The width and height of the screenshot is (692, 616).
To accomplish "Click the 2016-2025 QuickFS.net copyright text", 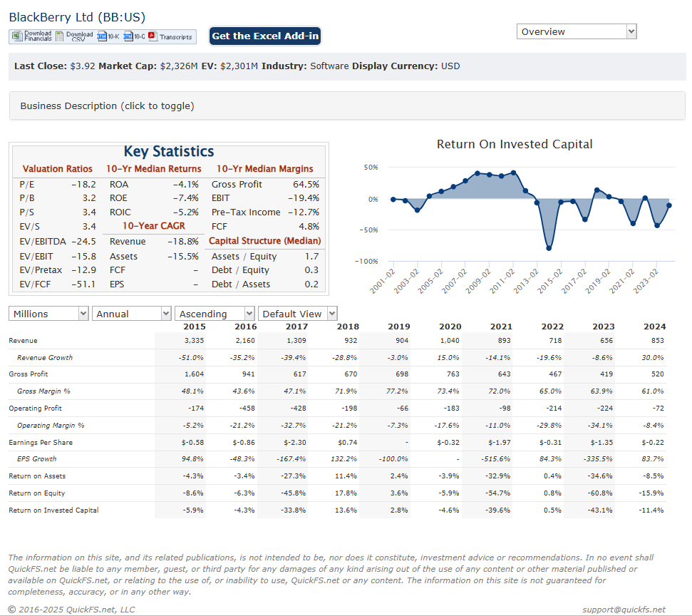I will click(71, 610).
